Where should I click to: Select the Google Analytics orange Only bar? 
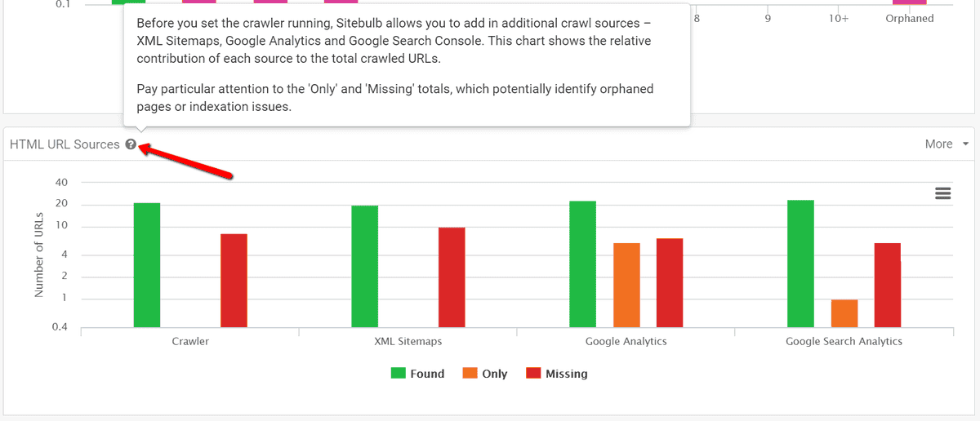pyautogui.click(x=626, y=286)
